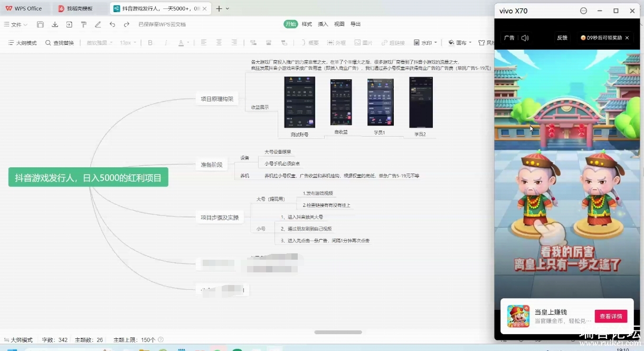Click the 查看详情 button in the ad
The height and width of the screenshot is (351, 644).
point(611,316)
